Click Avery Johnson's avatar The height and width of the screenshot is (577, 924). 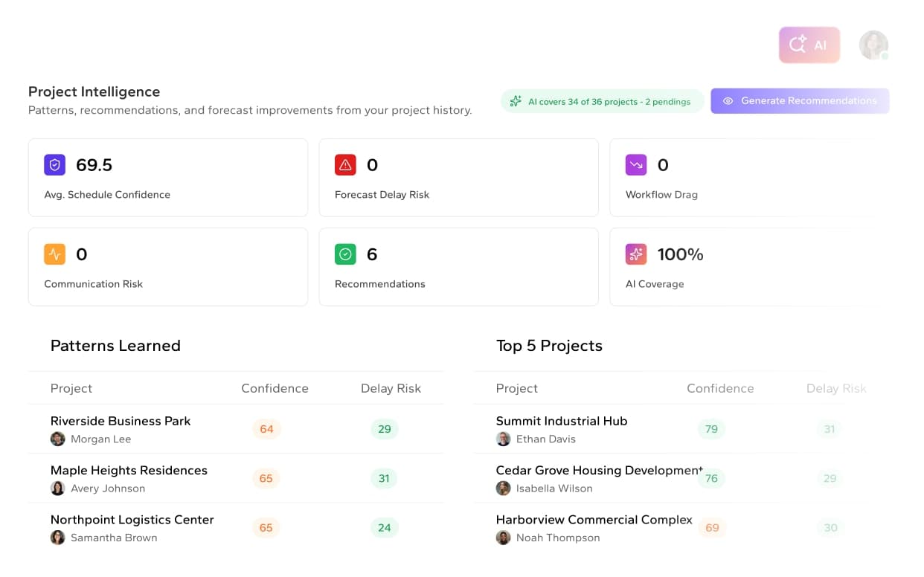pos(57,488)
